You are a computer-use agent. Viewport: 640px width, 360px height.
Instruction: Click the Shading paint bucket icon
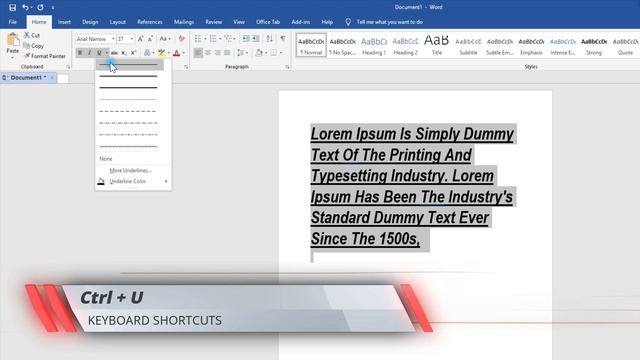click(259, 53)
